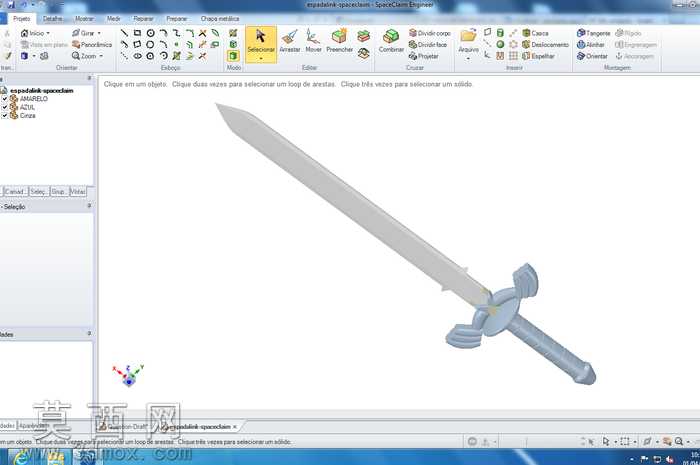Switch to Grupos panel tab
The image size is (700, 465).
point(59,191)
